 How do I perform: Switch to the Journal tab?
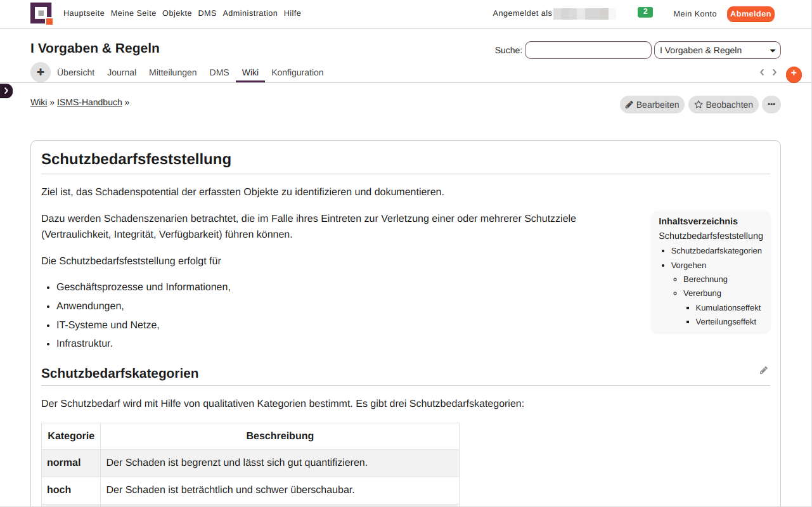tap(122, 72)
